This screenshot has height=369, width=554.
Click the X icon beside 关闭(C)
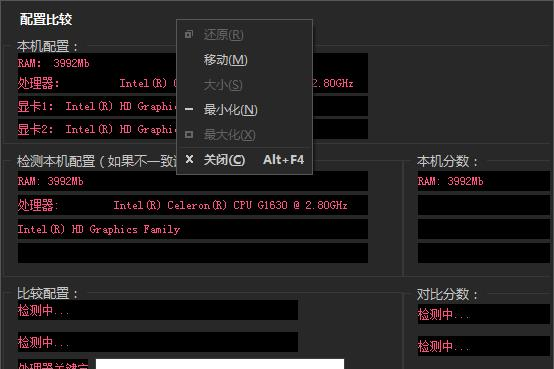(x=189, y=159)
